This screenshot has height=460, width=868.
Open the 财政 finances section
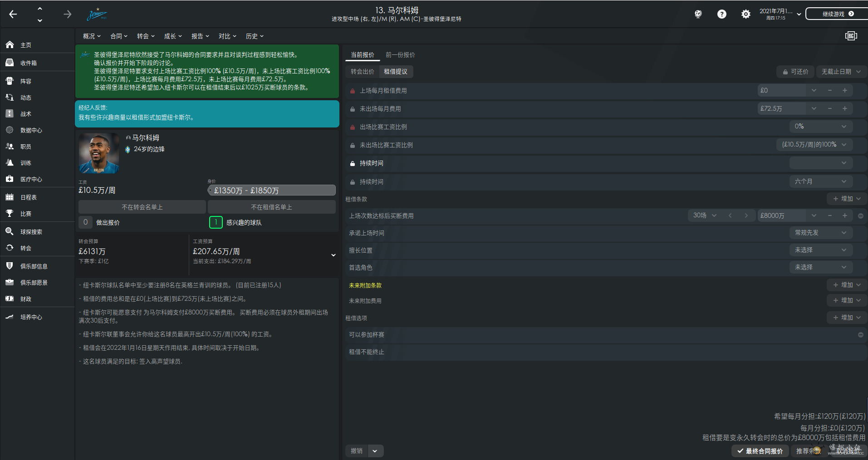point(25,299)
